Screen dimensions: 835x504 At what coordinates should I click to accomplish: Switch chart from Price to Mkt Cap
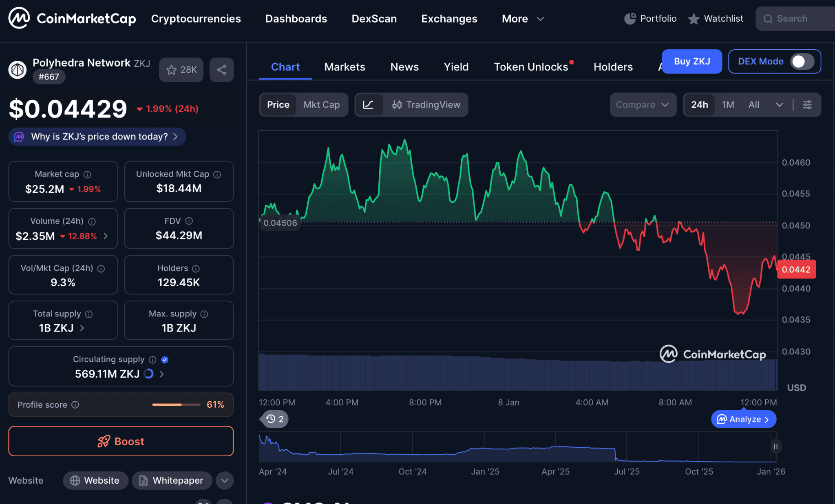click(x=322, y=105)
